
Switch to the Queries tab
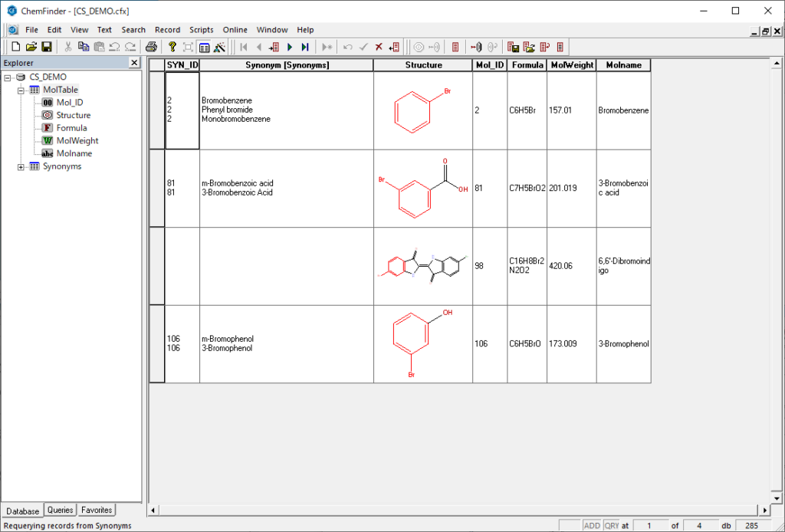60,510
